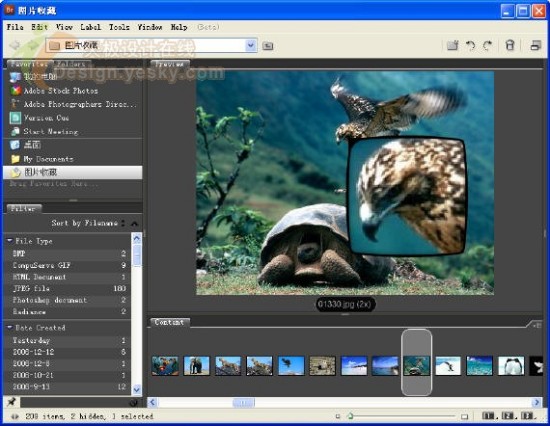Click the larger thumbnail size icon
Screen dimensions: 550x426
click(x=464, y=417)
